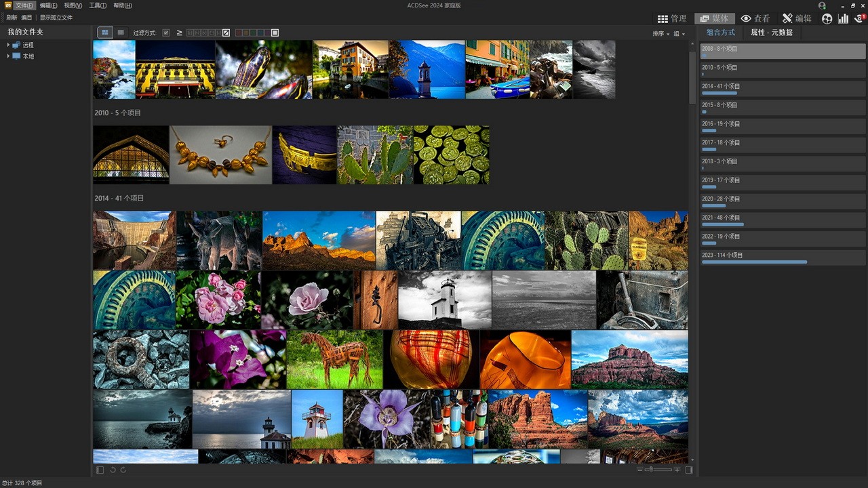Select group 2022 - 19 个项目
868x488 pixels.
(x=783, y=239)
